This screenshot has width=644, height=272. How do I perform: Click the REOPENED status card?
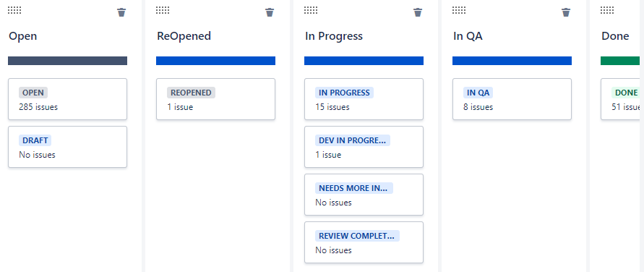[x=215, y=99]
